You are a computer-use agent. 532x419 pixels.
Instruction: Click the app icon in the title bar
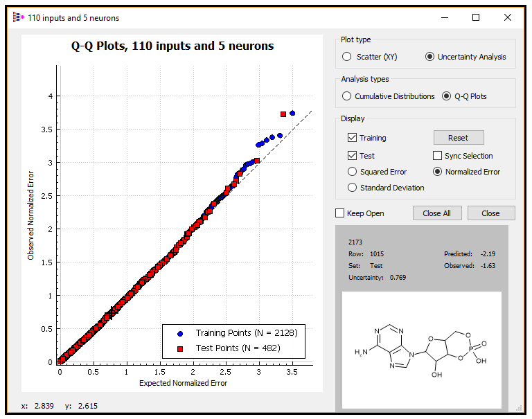(x=18, y=17)
